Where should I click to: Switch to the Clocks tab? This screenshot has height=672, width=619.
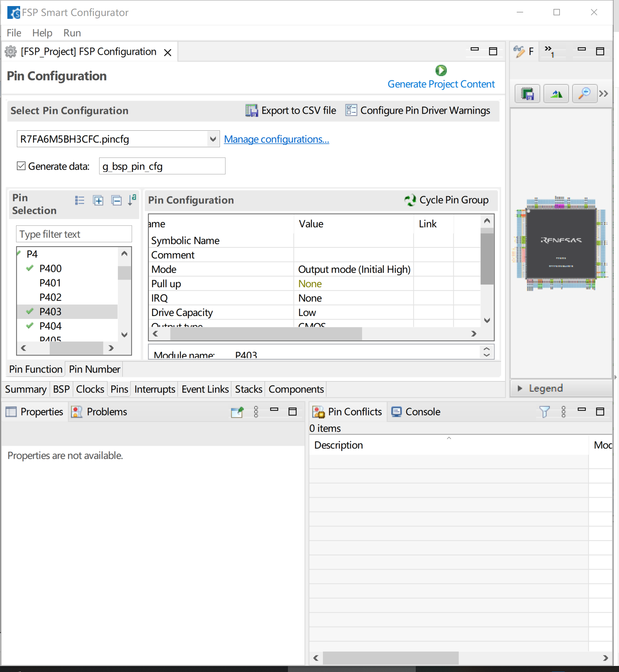click(x=90, y=389)
